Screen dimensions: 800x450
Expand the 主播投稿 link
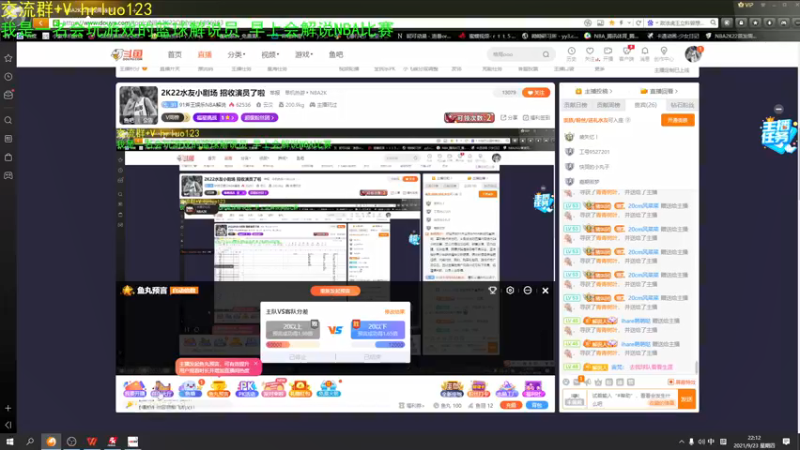click(x=594, y=91)
